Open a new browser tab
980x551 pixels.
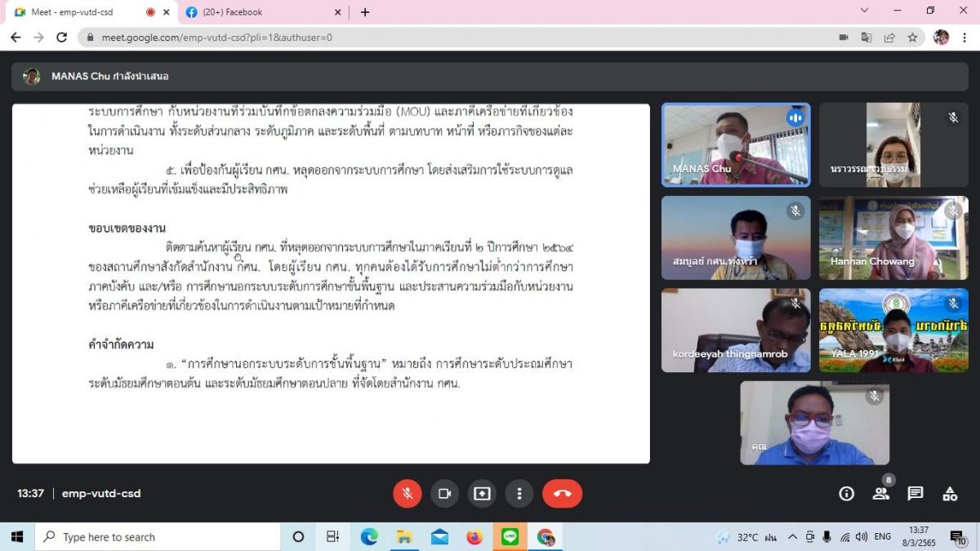[x=365, y=12]
